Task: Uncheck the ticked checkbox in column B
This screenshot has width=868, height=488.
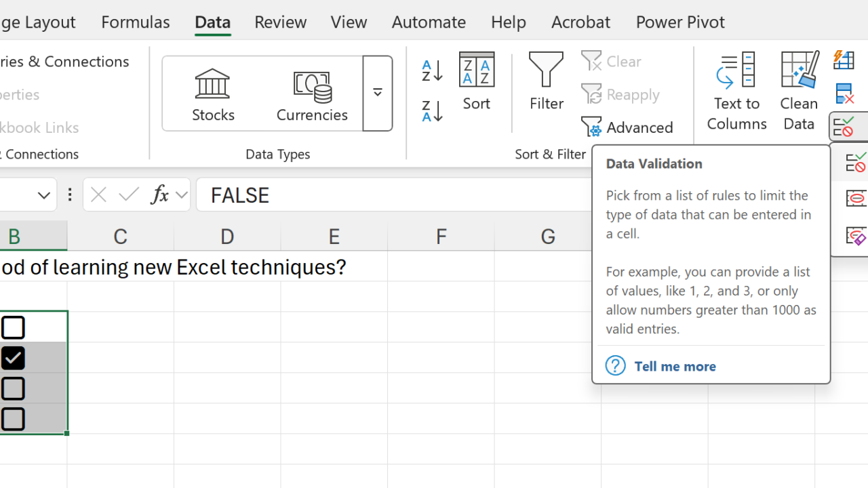Action: pos(14,358)
